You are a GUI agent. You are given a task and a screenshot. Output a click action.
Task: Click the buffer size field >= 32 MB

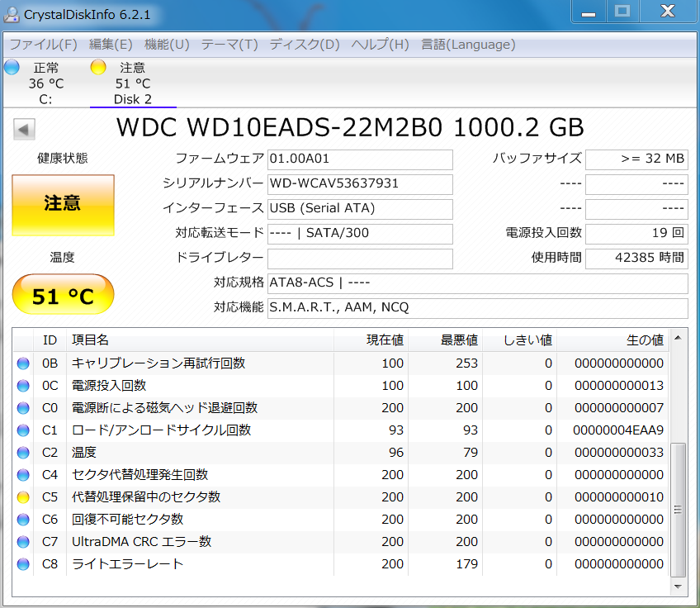pos(636,159)
